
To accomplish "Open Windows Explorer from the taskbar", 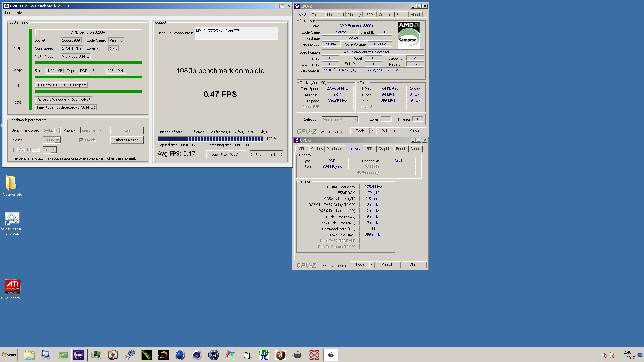I will tap(29, 355).
